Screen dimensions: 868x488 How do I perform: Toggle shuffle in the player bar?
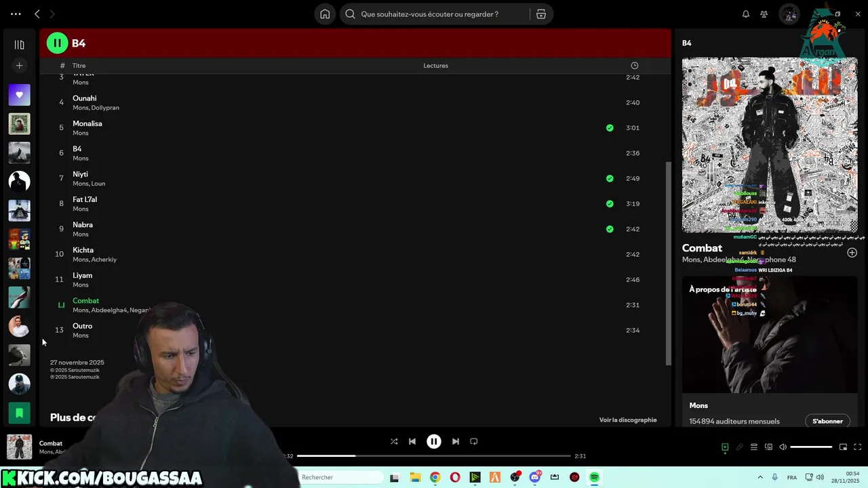click(x=394, y=441)
